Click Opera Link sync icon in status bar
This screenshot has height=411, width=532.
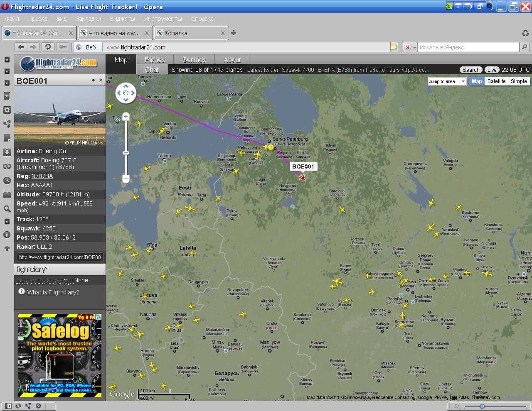coord(18,406)
